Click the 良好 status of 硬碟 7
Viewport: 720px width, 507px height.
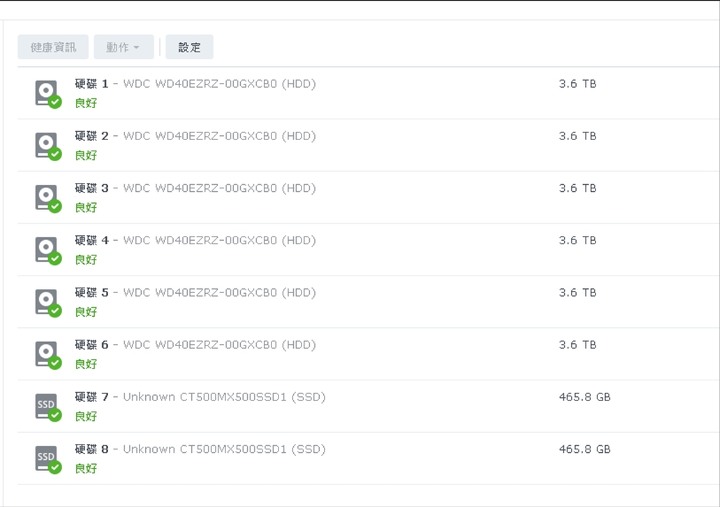86,416
